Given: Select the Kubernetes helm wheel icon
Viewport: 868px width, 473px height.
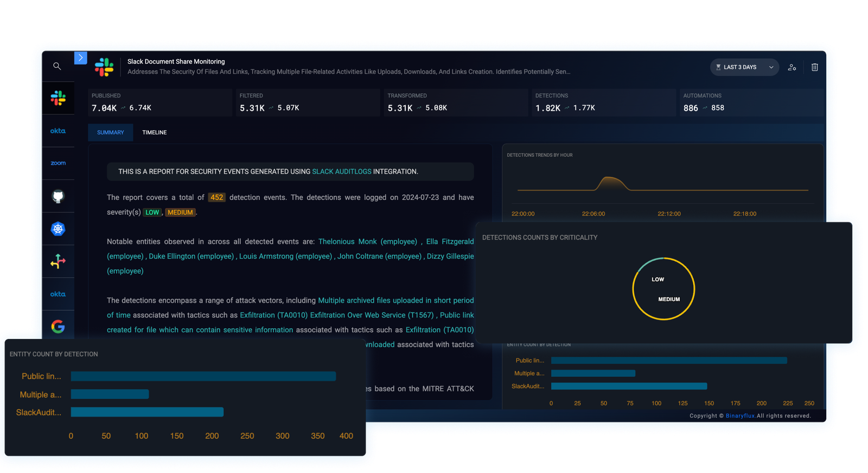Looking at the screenshot, I should coord(58,229).
